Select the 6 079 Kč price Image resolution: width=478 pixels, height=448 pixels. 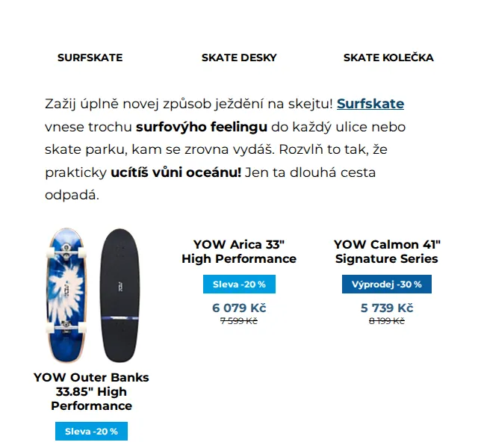(x=239, y=308)
